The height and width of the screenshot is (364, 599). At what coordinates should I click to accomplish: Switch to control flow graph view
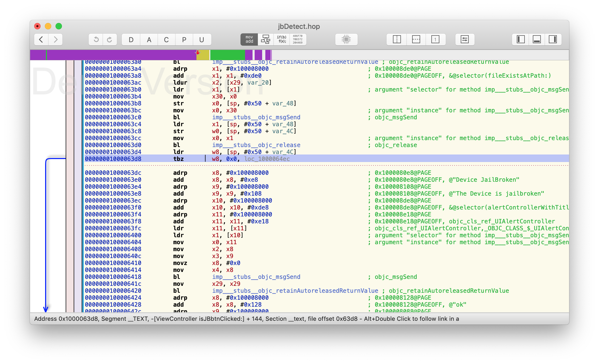pos(265,39)
